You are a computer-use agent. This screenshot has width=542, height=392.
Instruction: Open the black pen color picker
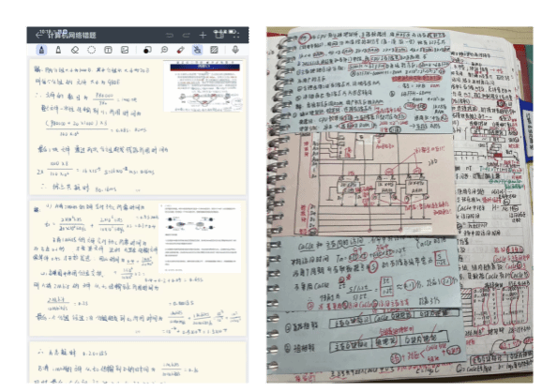pyautogui.click(x=147, y=50)
